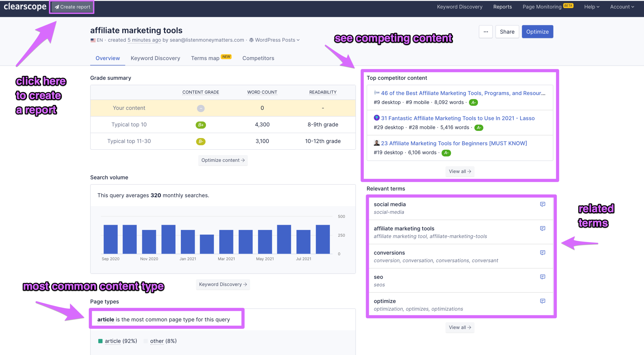Image resolution: width=644 pixels, height=355 pixels.
Task: Click the comment icon beside conversions term
Action: 542,252
